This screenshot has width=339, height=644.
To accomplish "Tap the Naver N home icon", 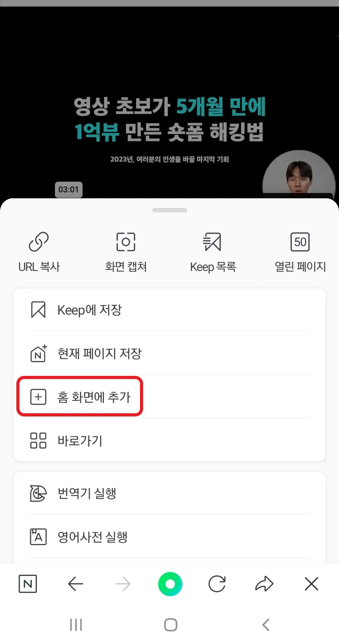I will coord(28,584).
